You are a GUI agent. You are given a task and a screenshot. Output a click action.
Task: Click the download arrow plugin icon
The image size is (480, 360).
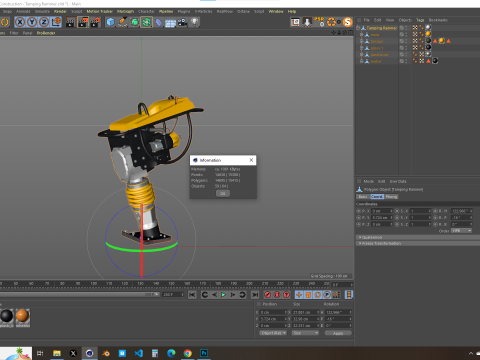click(x=307, y=22)
